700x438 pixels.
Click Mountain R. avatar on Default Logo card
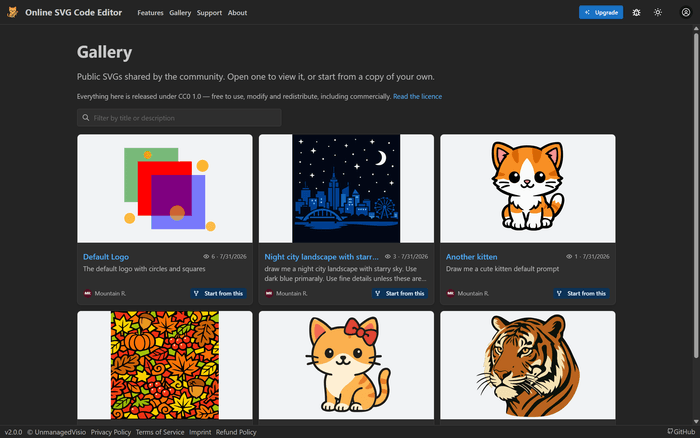click(x=88, y=293)
